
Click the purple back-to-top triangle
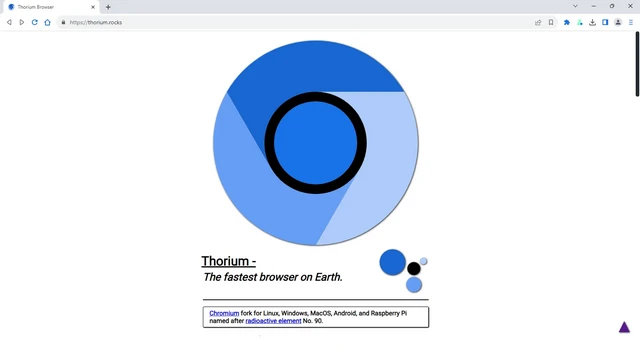point(624,327)
